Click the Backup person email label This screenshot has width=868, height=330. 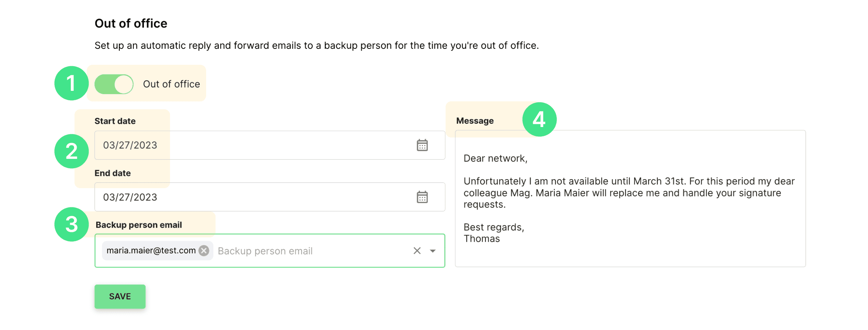click(x=139, y=225)
